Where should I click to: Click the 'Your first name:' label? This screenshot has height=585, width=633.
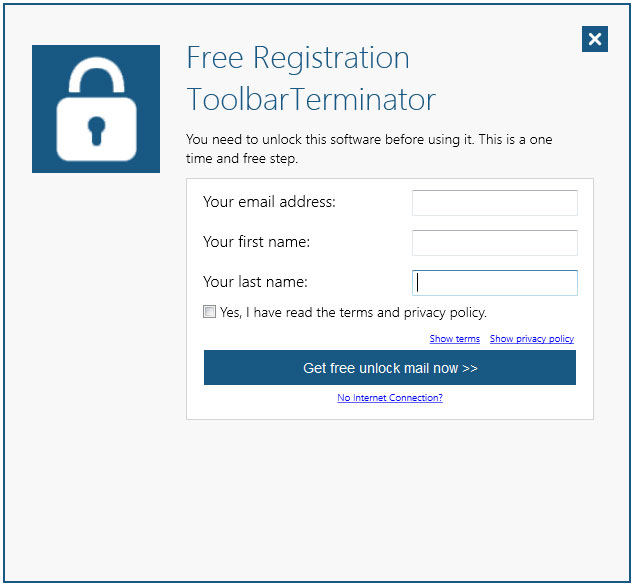pyautogui.click(x=257, y=242)
